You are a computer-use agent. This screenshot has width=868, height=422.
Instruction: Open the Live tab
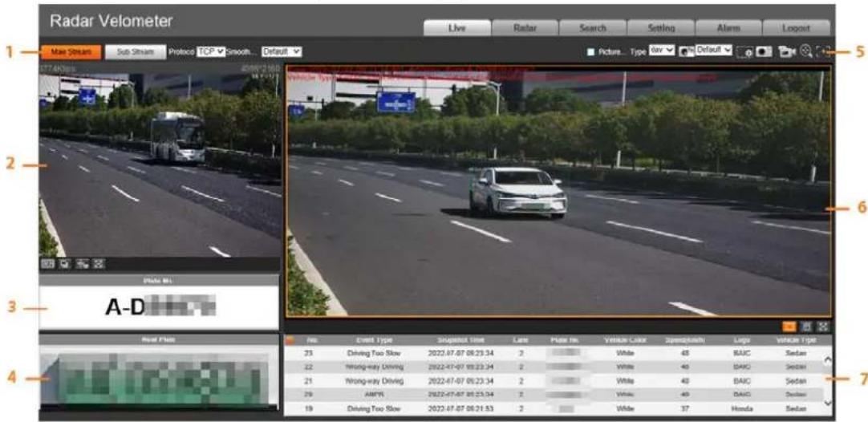coord(456,28)
